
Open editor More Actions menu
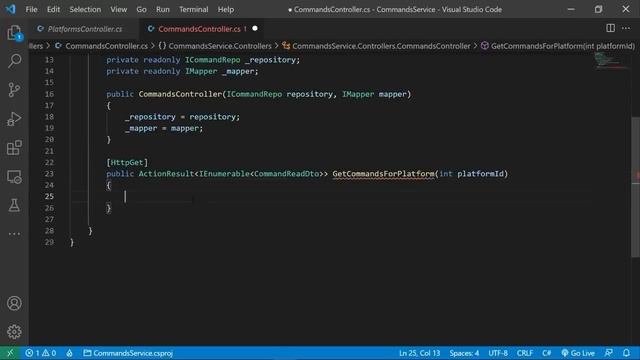[x=626, y=28]
